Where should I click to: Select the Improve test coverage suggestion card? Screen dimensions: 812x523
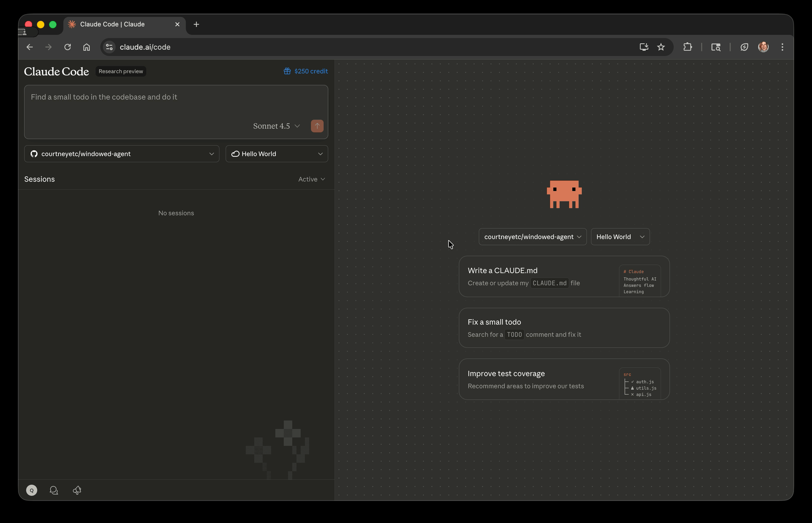click(564, 379)
